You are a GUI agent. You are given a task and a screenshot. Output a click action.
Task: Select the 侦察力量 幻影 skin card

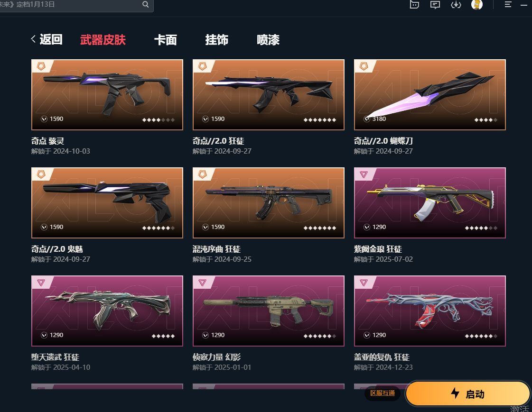pos(269,323)
